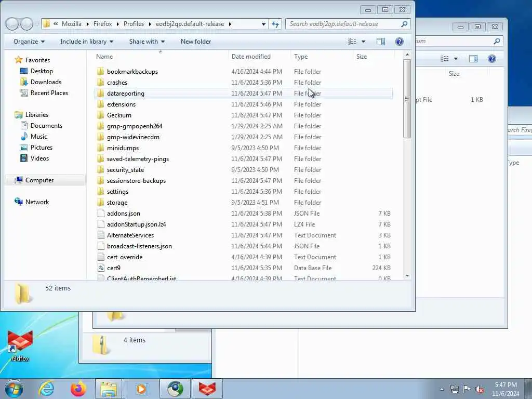The height and width of the screenshot is (399, 532).
Task: Select Network in navigation pane
Action: pyautogui.click(x=37, y=202)
